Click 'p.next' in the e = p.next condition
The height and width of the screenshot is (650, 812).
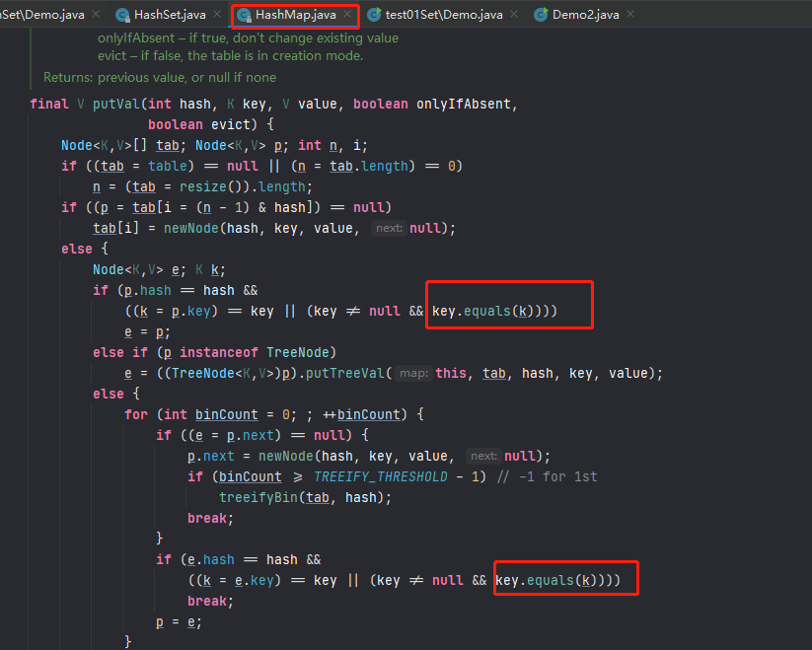(251, 435)
